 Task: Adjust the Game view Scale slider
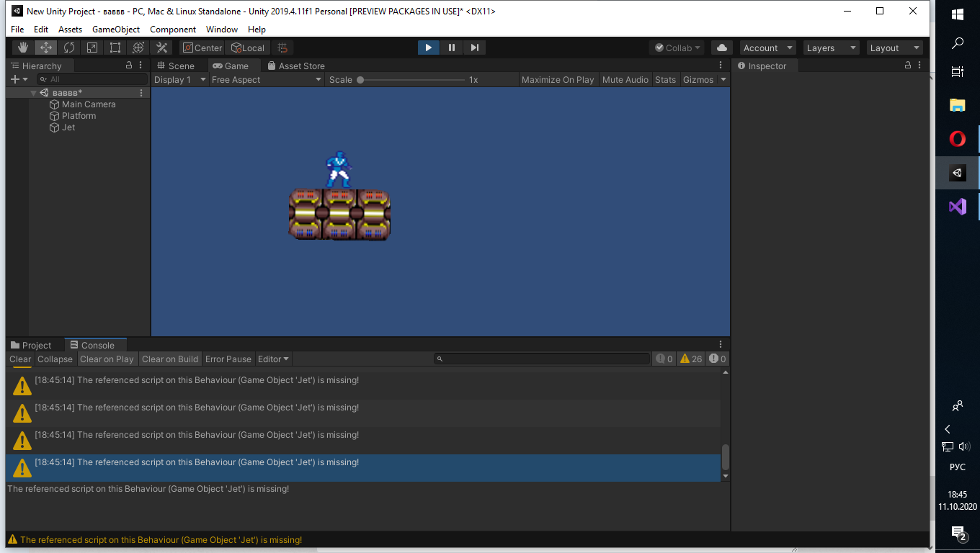pyautogui.click(x=412, y=79)
